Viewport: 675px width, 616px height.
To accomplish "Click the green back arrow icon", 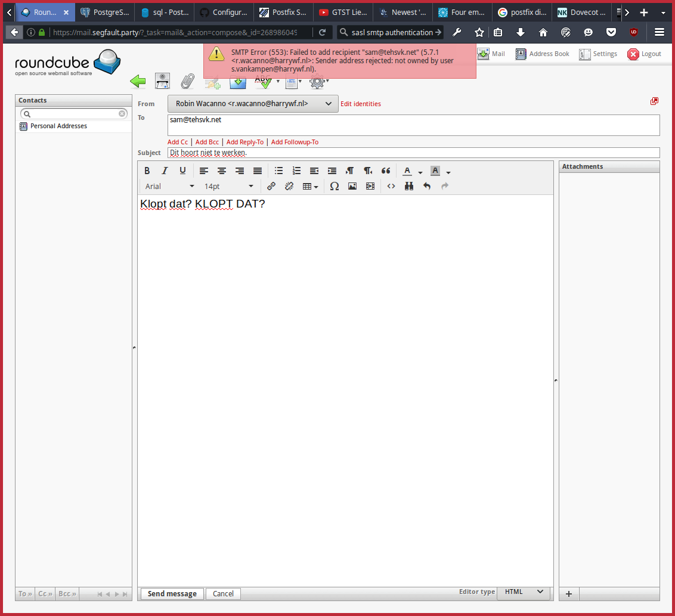I will 138,81.
